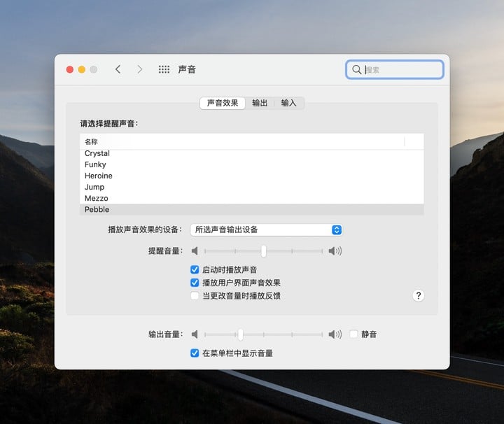Click the forward navigation arrow
Image resolution: width=504 pixels, height=424 pixels.
[139, 69]
